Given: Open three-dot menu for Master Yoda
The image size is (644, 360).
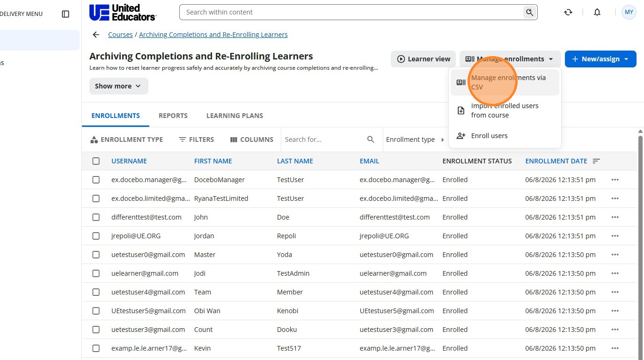Looking at the screenshot, I should point(615,255).
